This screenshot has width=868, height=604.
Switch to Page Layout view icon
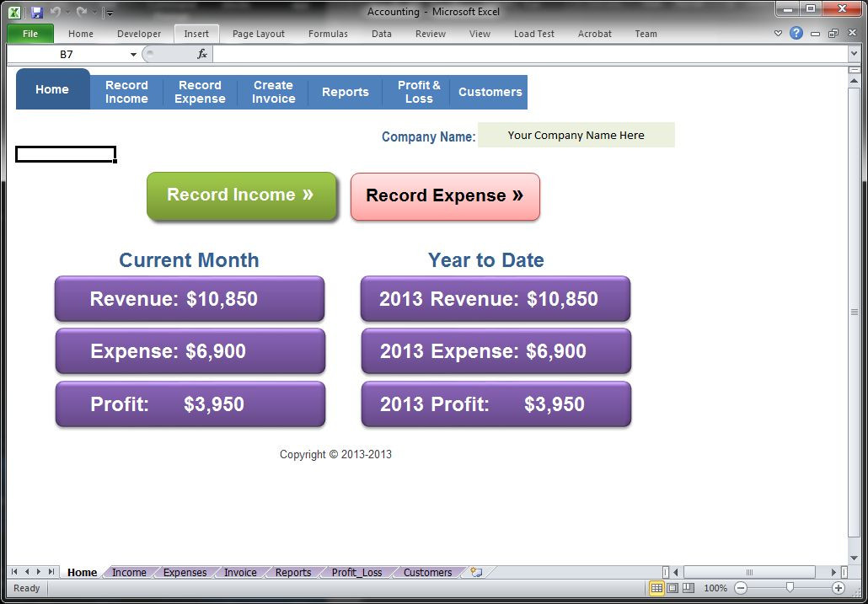[x=672, y=588]
